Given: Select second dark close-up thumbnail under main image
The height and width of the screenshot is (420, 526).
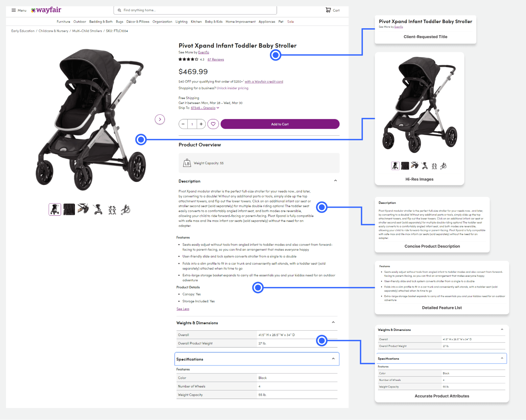Looking at the screenshot, I should click(69, 209).
